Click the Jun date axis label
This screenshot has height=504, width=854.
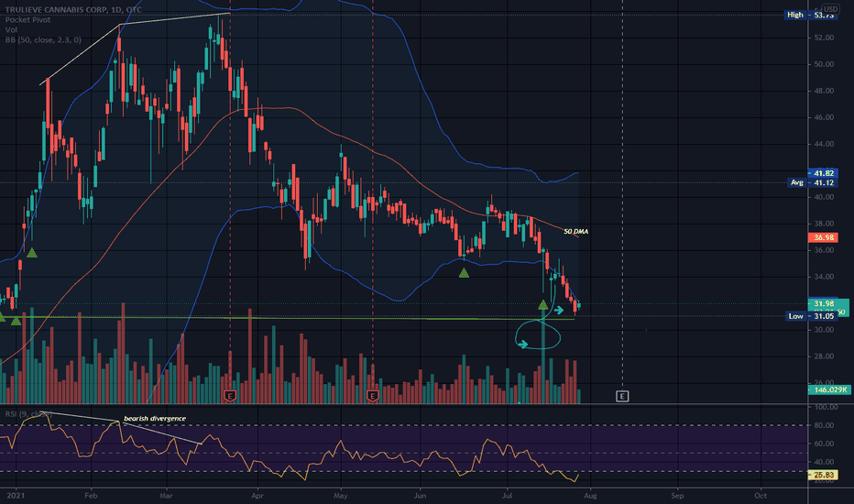[420, 495]
